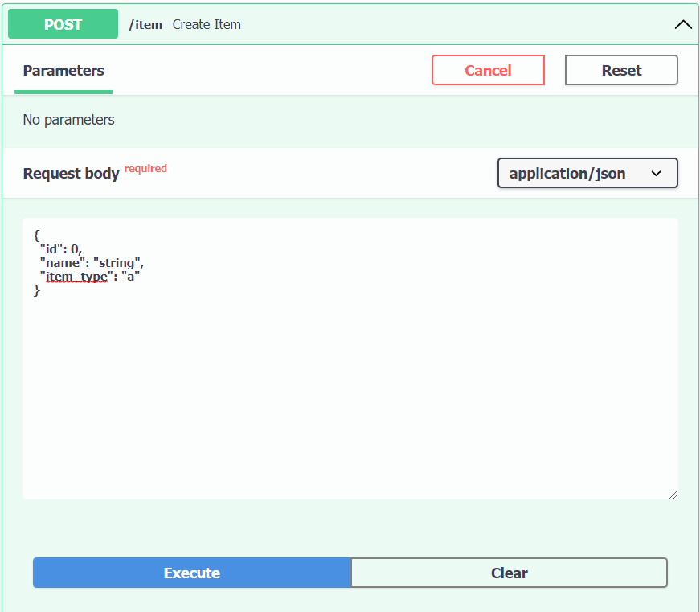
Task: Click the /item endpoint path
Action: [145, 24]
